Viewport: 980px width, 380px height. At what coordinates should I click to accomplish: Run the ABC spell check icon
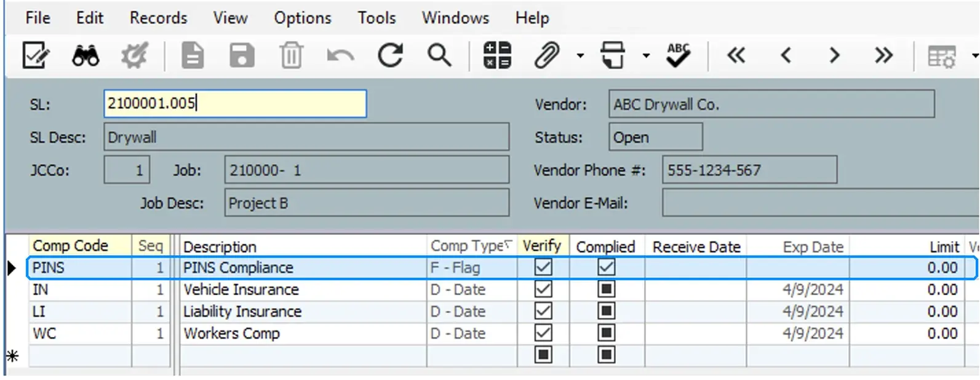[x=679, y=55]
